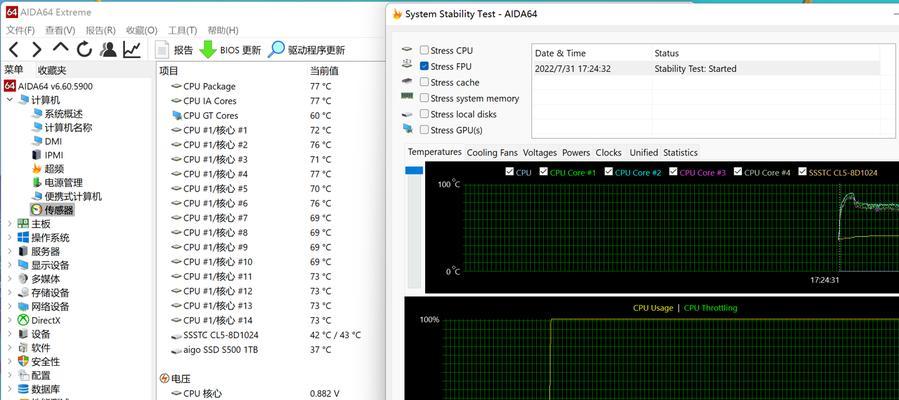Click the 操作系统 Windows icon

[x=23, y=237]
